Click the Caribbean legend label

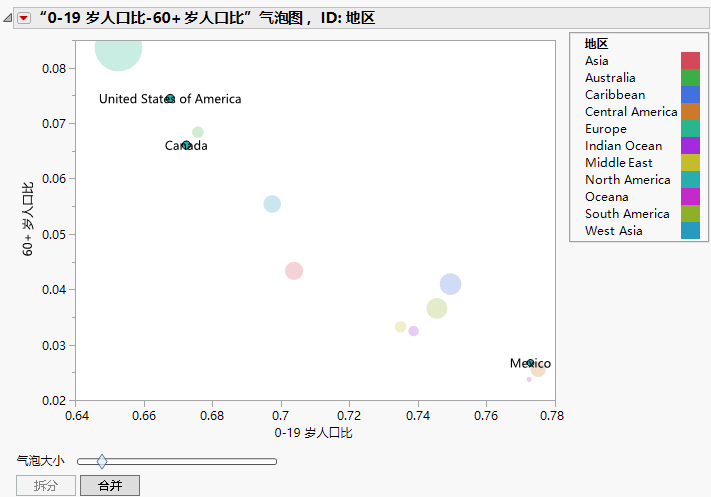(615, 95)
